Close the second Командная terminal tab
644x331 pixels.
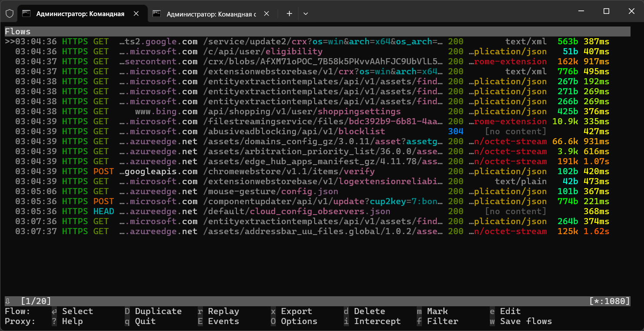pos(267,13)
